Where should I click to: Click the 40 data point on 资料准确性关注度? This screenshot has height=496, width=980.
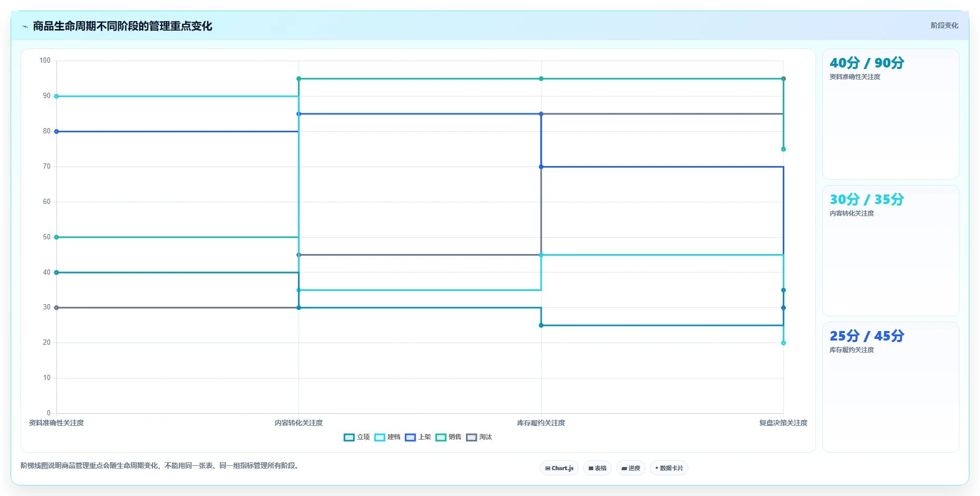[56, 273]
